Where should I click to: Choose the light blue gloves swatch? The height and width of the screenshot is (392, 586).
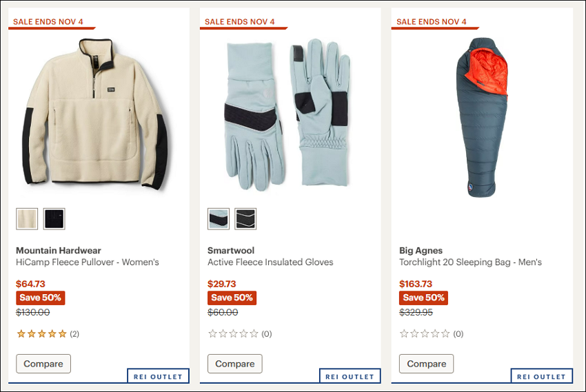(x=219, y=219)
